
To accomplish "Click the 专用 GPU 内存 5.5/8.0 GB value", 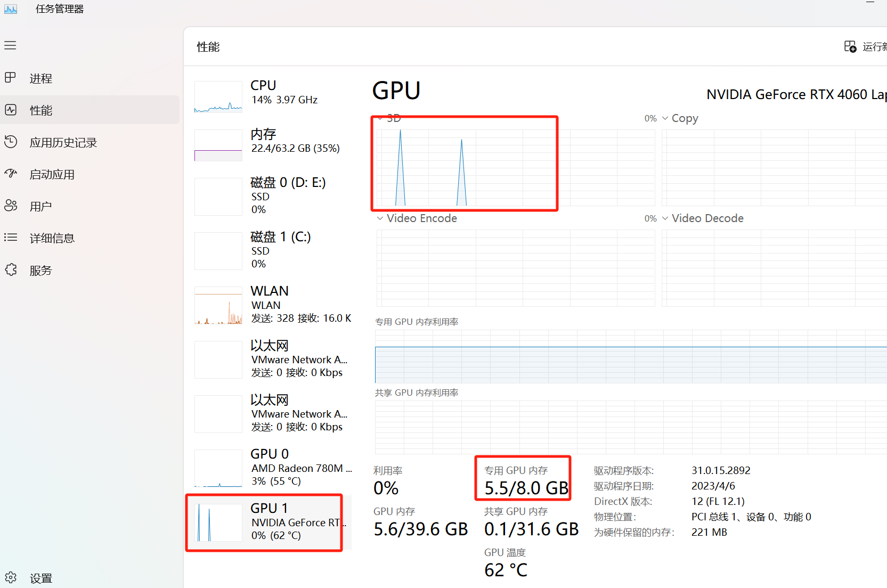I will (527, 488).
